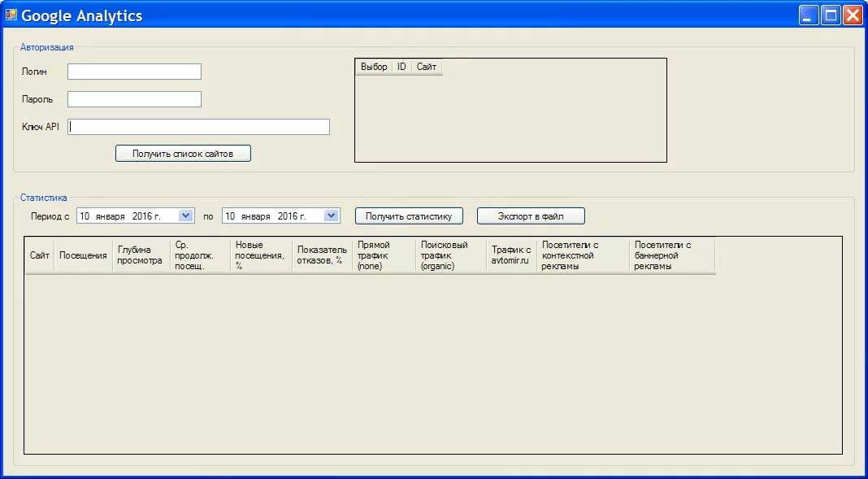Focus the Пароль input field
868x479 pixels.
pos(135,99)
